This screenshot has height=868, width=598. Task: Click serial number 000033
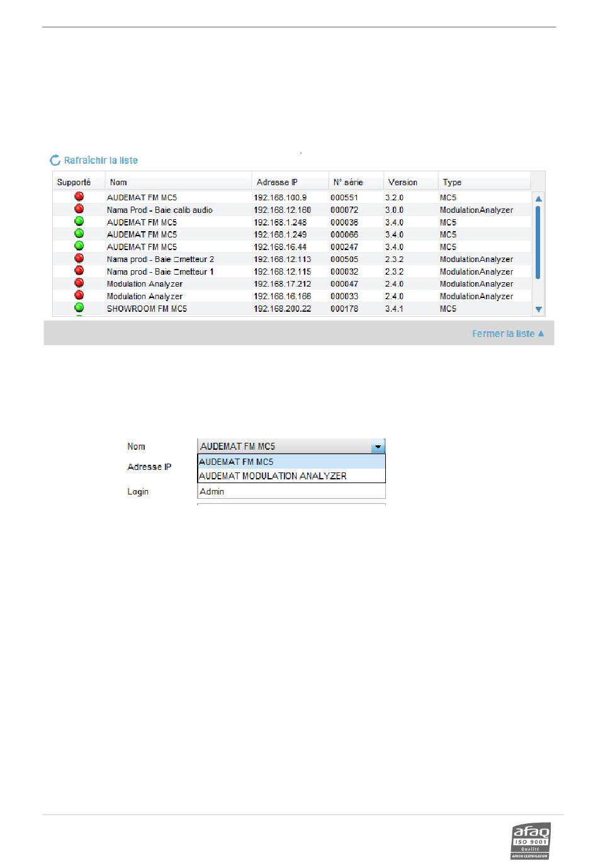(344, 296)
